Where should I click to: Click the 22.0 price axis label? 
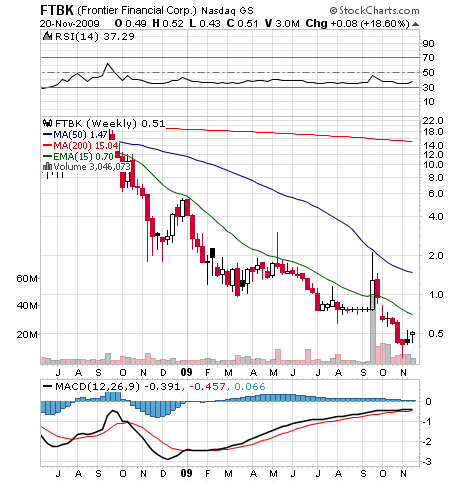click(x=433, y=120)
